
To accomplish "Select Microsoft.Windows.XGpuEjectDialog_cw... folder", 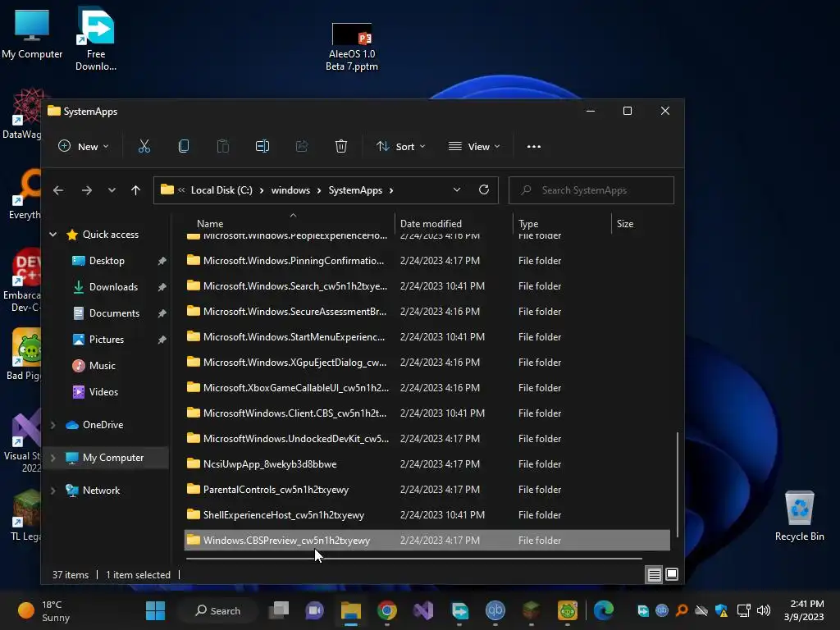I will (427, 362).
